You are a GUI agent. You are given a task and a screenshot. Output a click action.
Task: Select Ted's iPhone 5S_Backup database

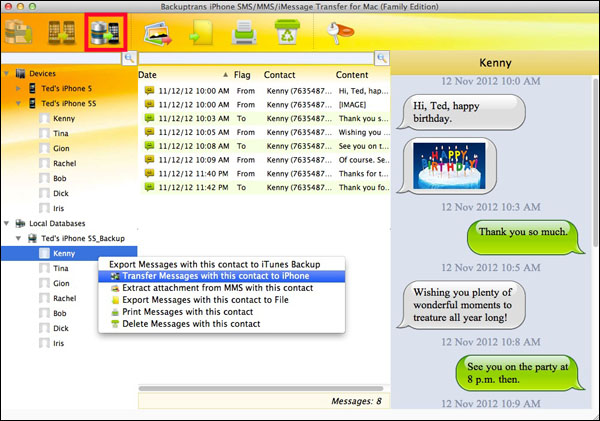coord(83,238)
